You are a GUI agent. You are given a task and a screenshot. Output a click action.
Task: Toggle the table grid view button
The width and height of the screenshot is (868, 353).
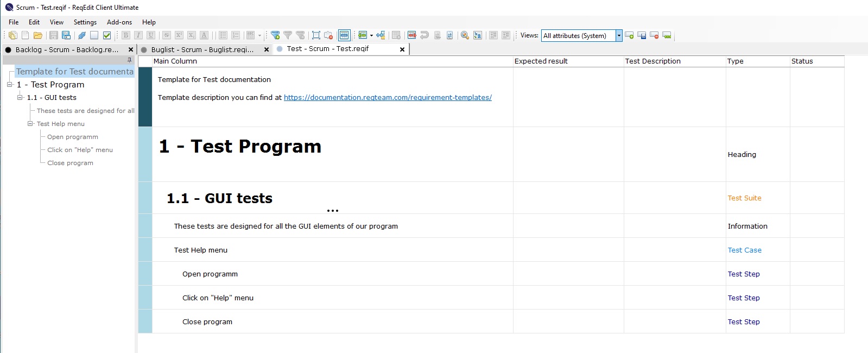(344, 35)
